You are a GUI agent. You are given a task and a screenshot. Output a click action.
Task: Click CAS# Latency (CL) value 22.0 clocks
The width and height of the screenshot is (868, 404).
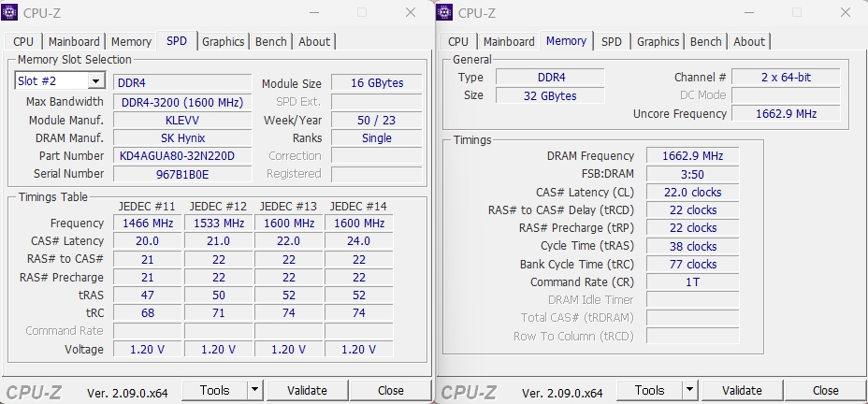[692, 192]
